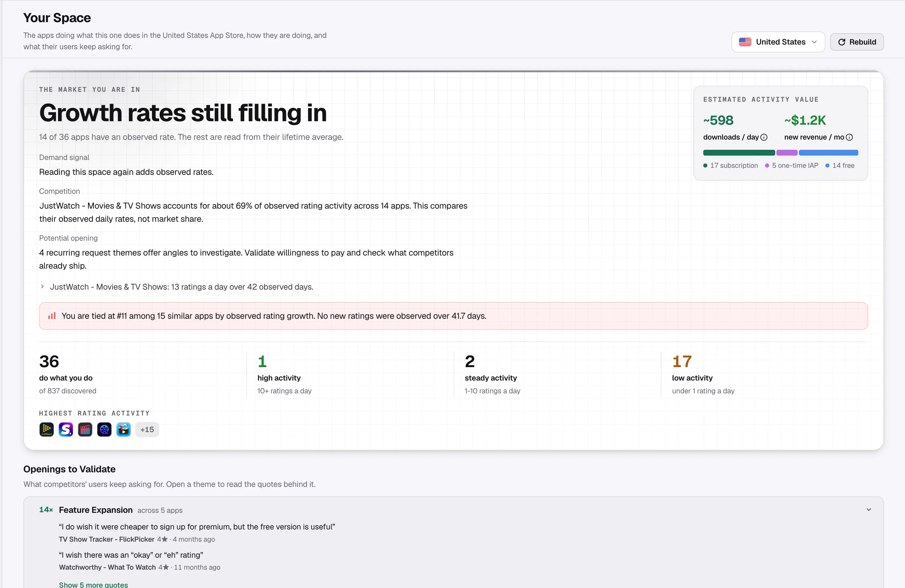Open the purple S app icon
The width and height of the screenshot is (905, 588).
coord(66,429)
